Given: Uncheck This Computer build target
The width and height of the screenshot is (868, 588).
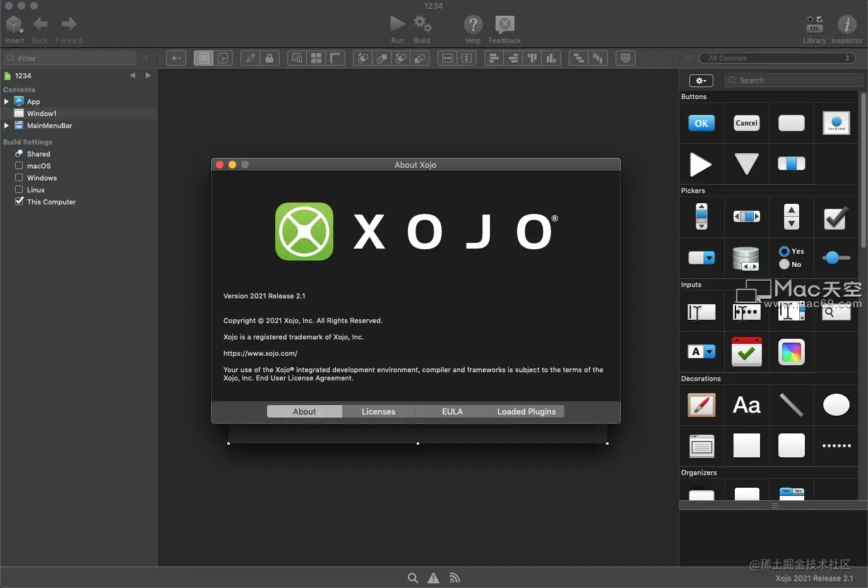Looking at the screenshot, I should tap(19, 201).
